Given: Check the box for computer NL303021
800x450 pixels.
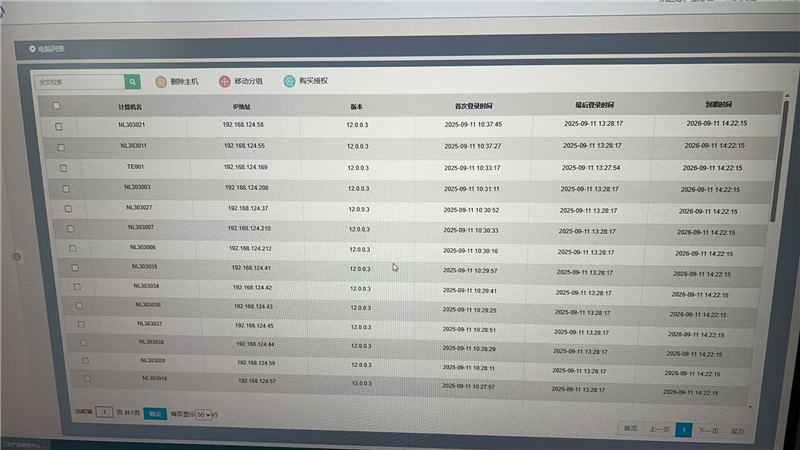Looking at the screenshot, I should (59, 126).
